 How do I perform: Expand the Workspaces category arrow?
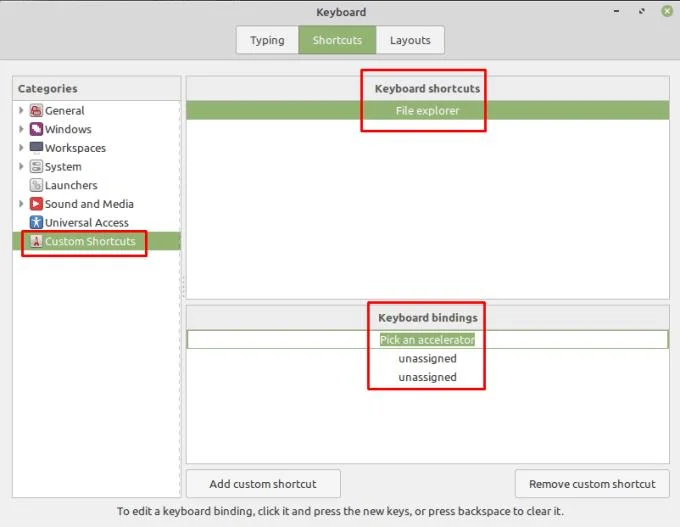pos(21,147)
